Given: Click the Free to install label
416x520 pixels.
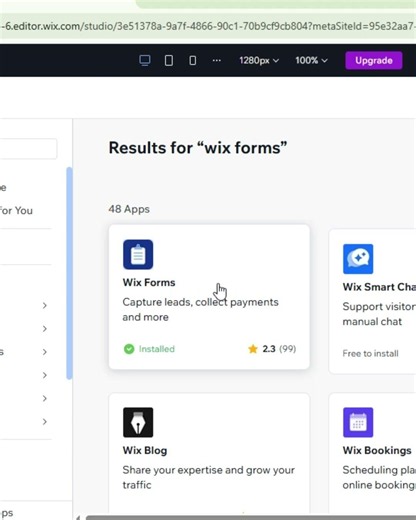Looking at the screenshot, I should pos(370,353).
